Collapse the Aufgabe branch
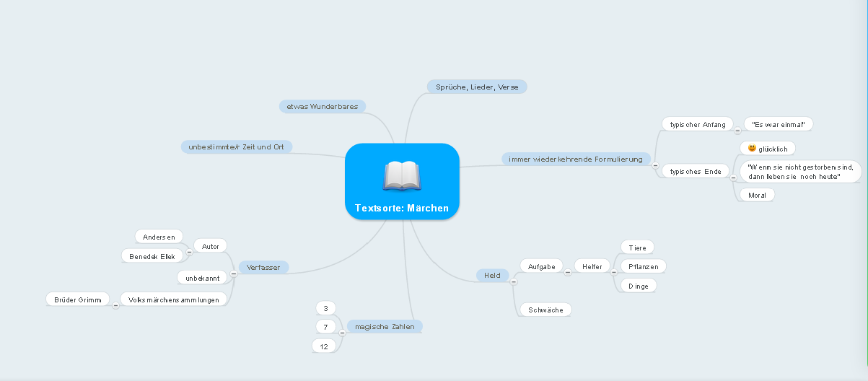The height and width of the screenshot is (381, 868). pos(567,273)
